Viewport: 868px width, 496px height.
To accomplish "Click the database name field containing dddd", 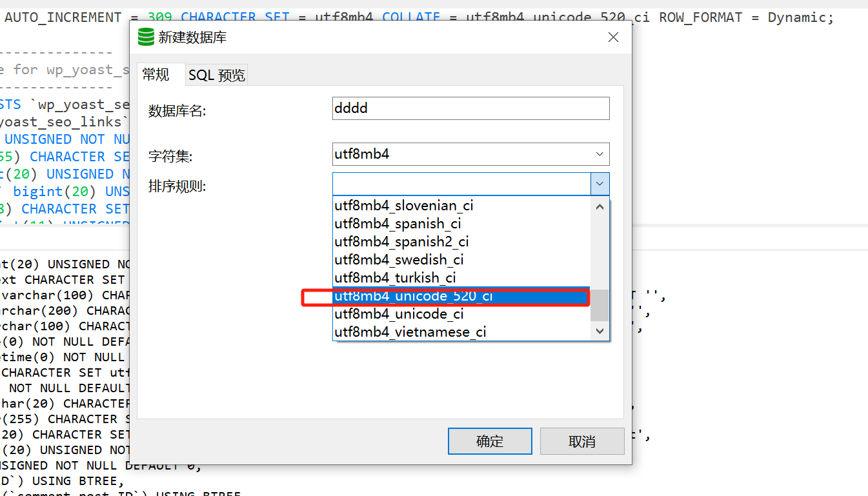I will (470, 108).
